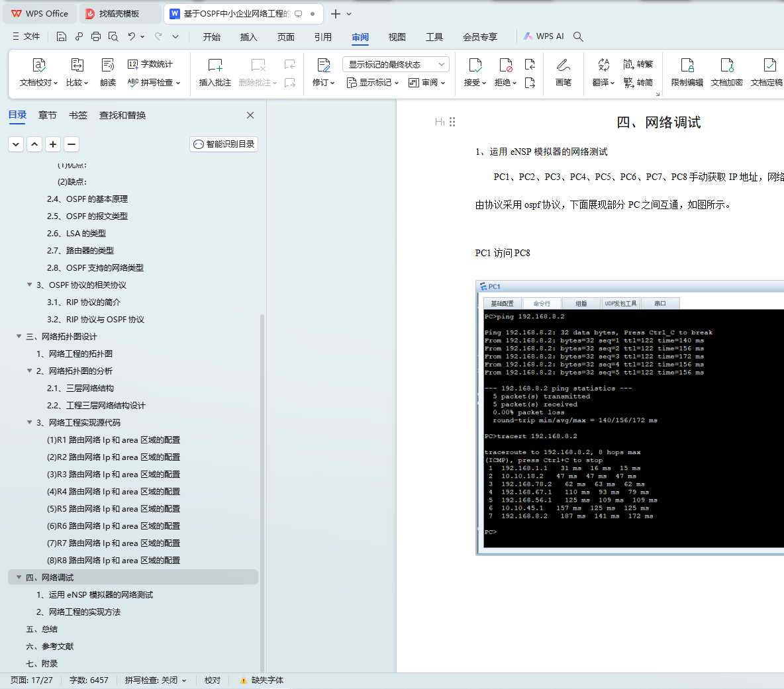Click the 比较 compare documents icon
Image resolution: width=784 pixels, height=689 pixels.
[x=77, y=72]
